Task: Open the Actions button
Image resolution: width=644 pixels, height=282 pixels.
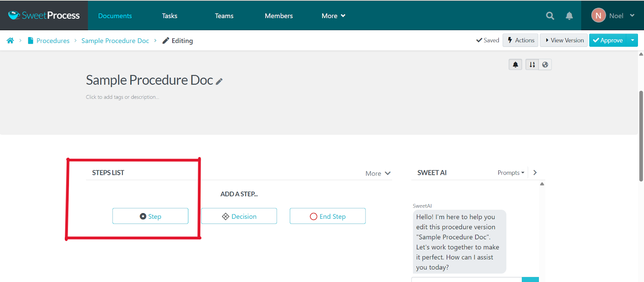Action: coord(520,40)
